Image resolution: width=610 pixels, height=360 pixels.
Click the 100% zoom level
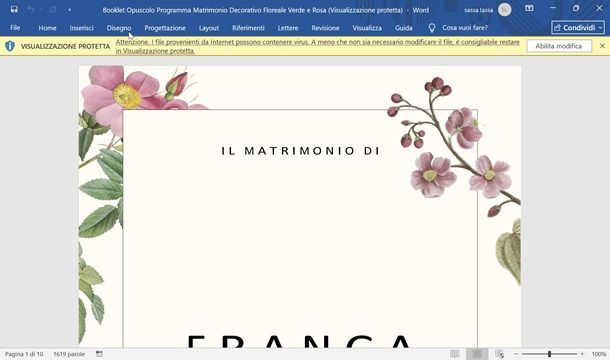pos(599,354)
